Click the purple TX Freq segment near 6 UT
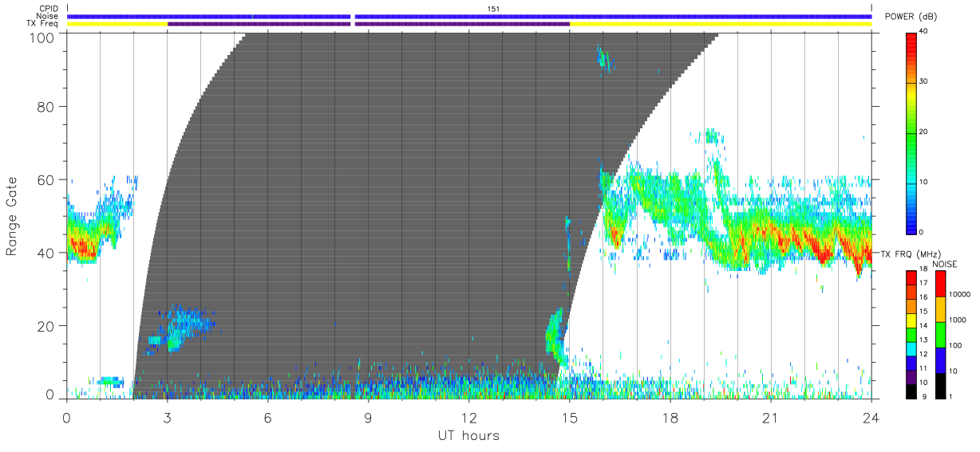This screenshot has width=980, height=452. pyautogui.click(x=259, y=24)
